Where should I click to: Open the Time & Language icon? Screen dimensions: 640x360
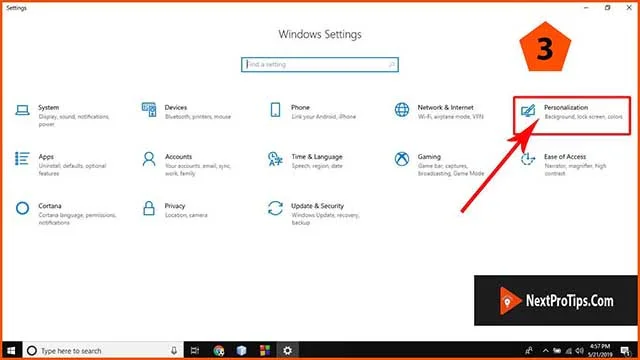coord(275,159)
